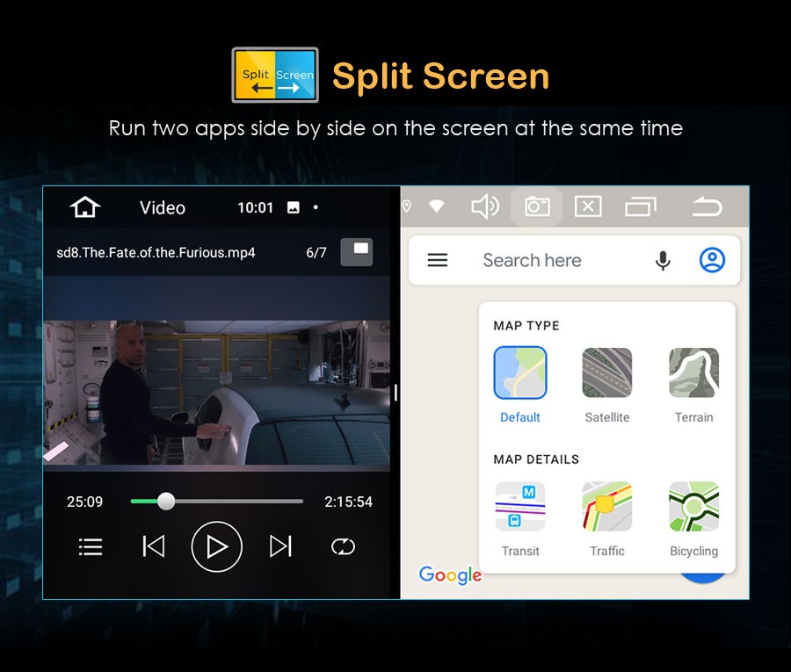Click the 25:09 elapsed time
791x672 pixels.
[84, 502]
